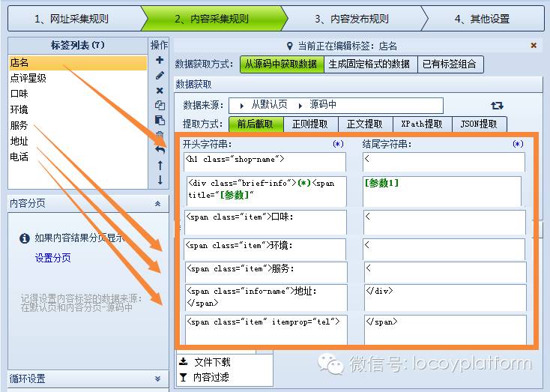Image resolution: width=550 pixels, height=392 pixels.
Task: Click the start-string field containing div class="brief-info"
Action: click(266, 191)
